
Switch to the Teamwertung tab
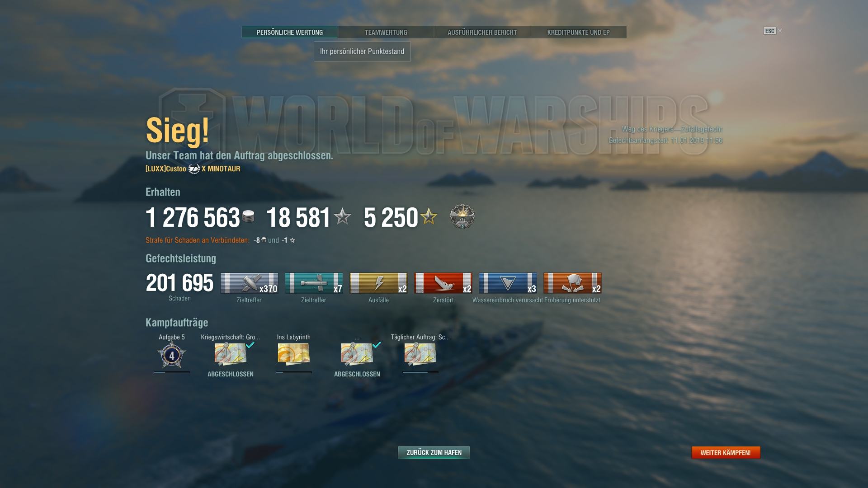386,33
